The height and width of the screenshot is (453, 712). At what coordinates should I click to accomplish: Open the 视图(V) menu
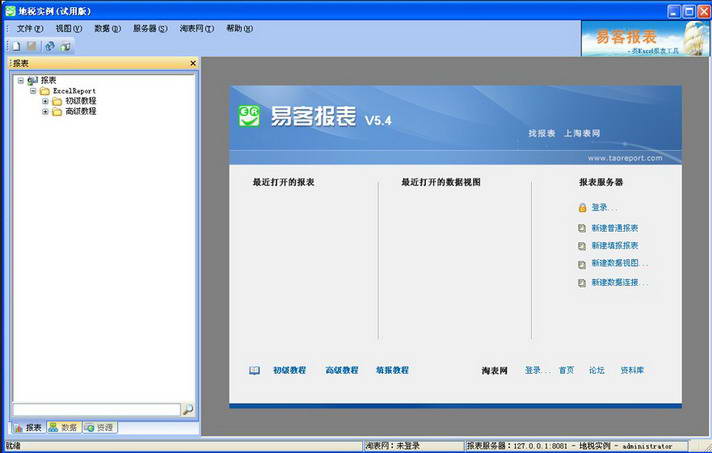69,29
